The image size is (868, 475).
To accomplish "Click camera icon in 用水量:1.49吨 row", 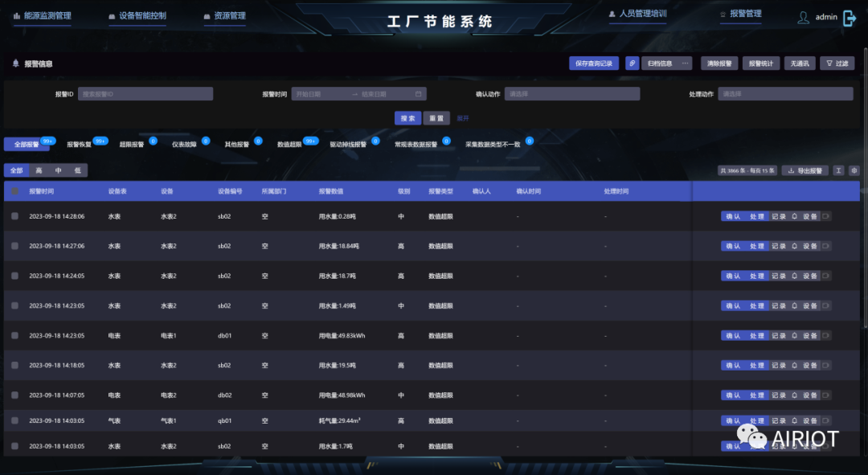I will point(826,306).
